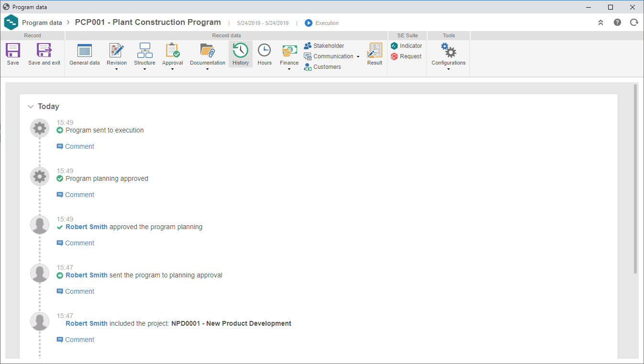
Task: Open the Customers option
Action: 322,67
